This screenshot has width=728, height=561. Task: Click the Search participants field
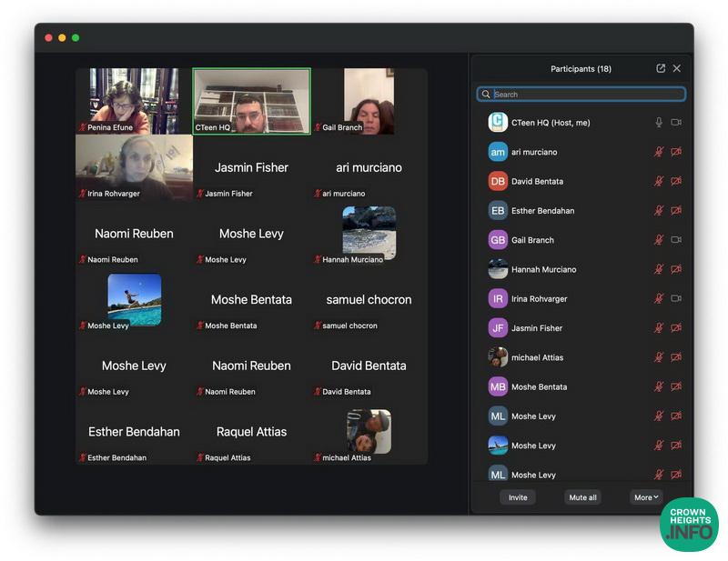coord(582,95)
